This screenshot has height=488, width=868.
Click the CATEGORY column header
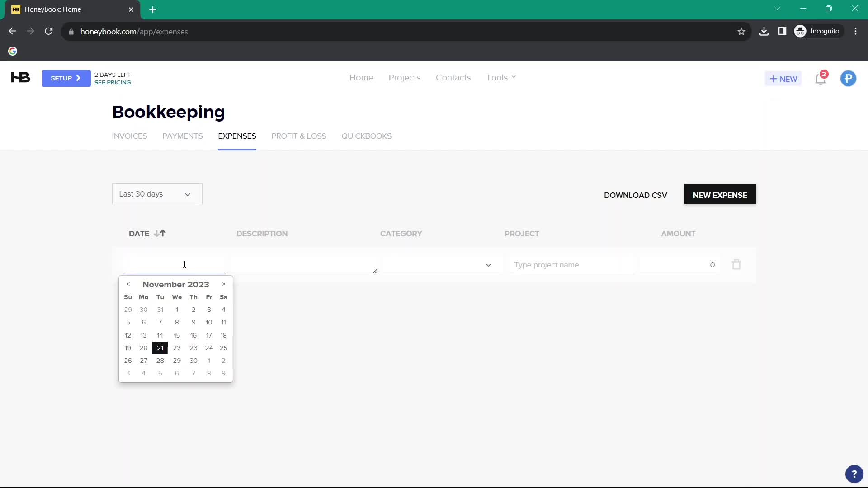click(401, 234)
